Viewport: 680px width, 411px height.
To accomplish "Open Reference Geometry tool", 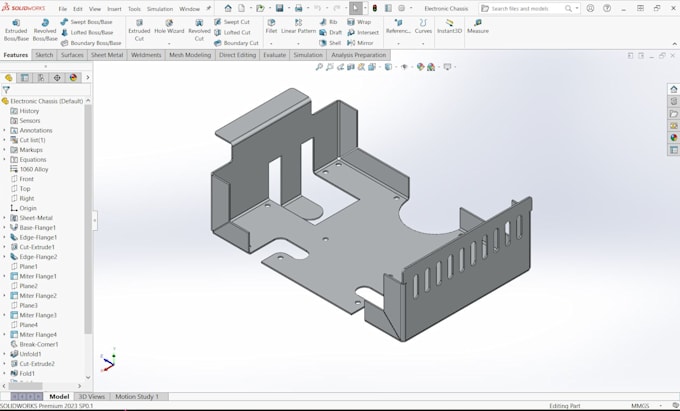I will (x=398, y=27).
